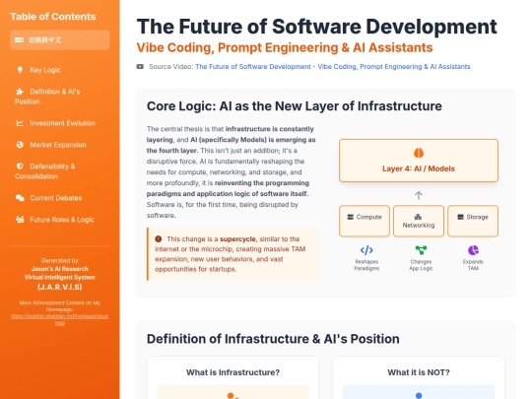Viewport: 532px width, 399px height.
Task: Click the users icon beside Future Roles
Action: coord(20,220)
